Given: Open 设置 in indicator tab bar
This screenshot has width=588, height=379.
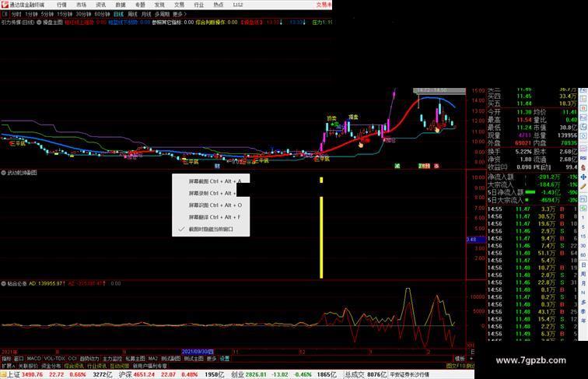Looking at the screenshot, I should (224, 359).
